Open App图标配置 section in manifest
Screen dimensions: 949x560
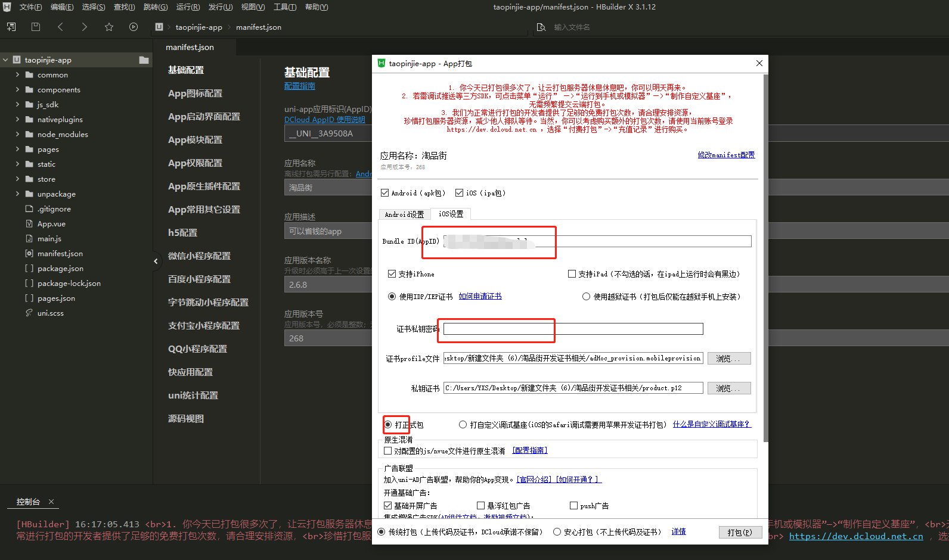point(195,93)
